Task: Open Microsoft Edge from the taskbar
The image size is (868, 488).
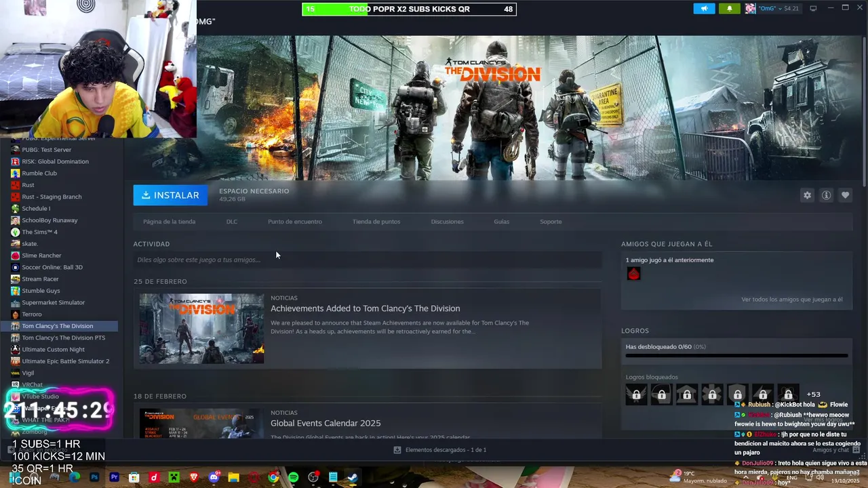Action: (x=75, y=477)
